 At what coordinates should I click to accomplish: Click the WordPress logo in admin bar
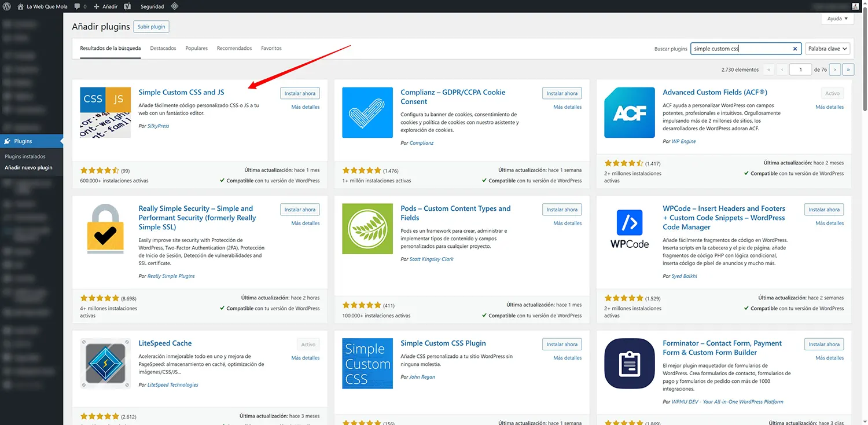[x=8, y=6]
